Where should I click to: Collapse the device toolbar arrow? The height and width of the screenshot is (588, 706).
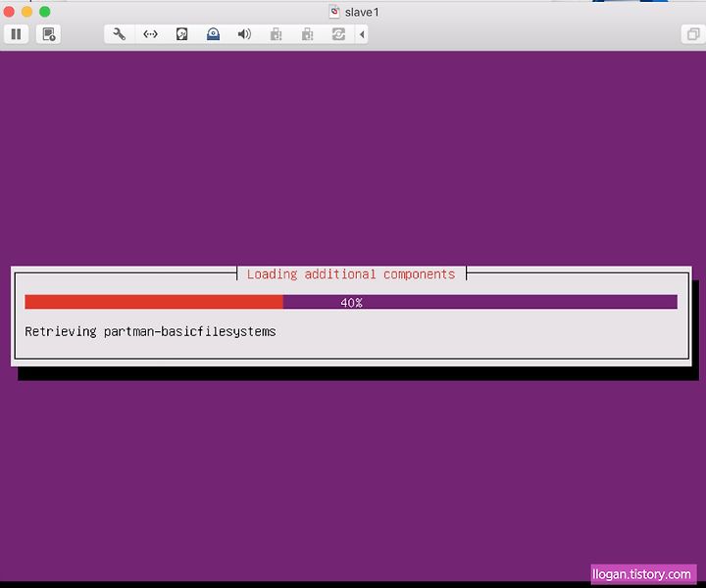pyautogui.click(x=362, y=34)
